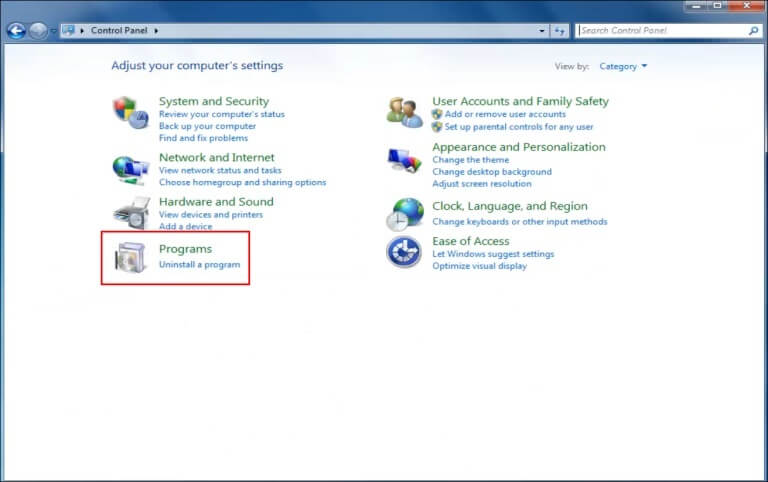The width and height of the screenshot is (768, 482).
Task: Open the View by Category dropdown
Action: click(x=623, y=66)
